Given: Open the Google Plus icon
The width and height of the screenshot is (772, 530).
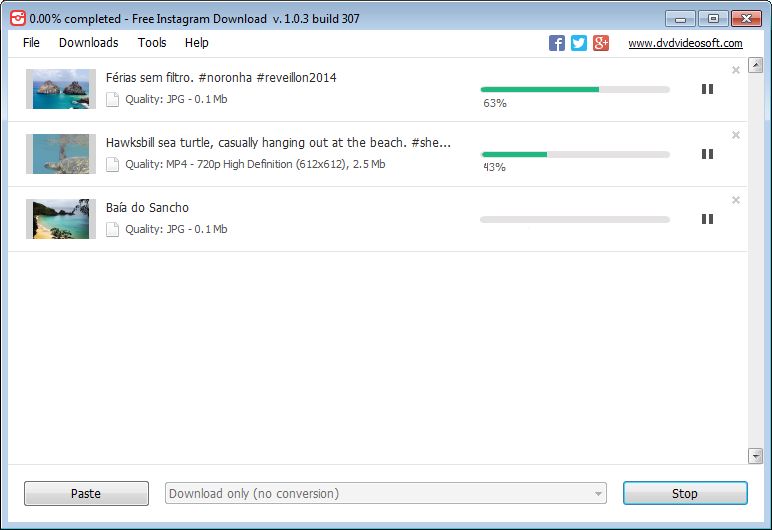Looking at the screenshot, I should [x=601, y=43].
